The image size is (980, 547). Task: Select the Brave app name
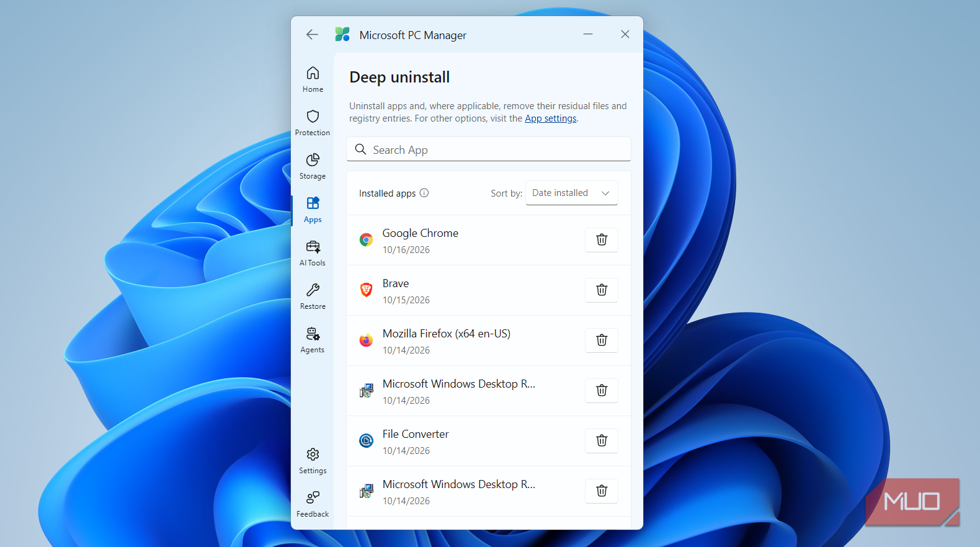pos(396,283)
